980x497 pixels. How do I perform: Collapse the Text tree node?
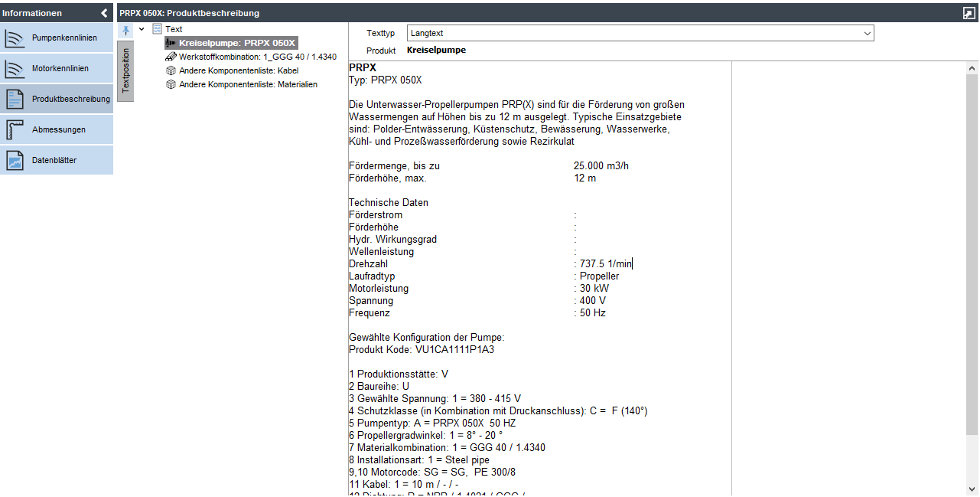142,29
